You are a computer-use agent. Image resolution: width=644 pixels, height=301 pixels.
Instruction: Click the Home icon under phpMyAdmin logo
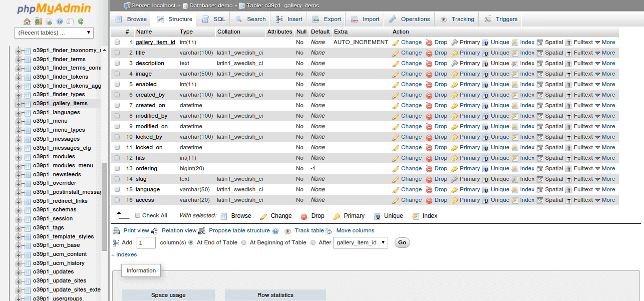coord(27,22)
